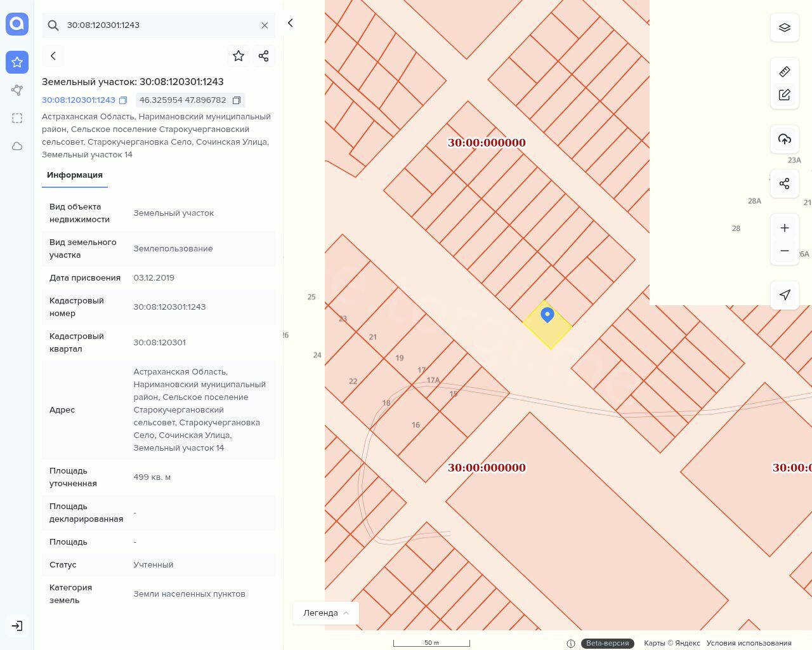Collapse the left information panel

tap(290, 23)
